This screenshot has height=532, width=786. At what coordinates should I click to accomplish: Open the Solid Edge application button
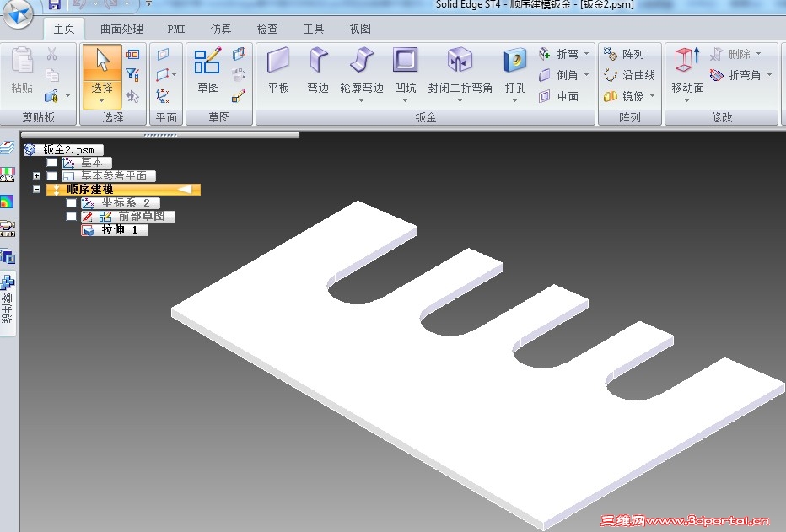point(17,13)
